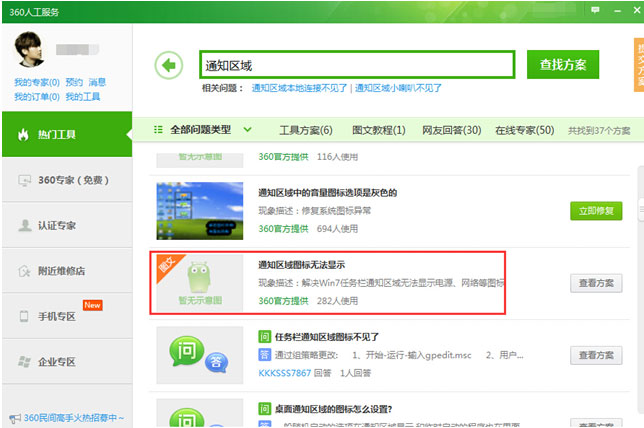Viewport: 644px width, 428px height.
Task: Open question title 任务栏通知区域图标不见了
Action: (327, 337)
